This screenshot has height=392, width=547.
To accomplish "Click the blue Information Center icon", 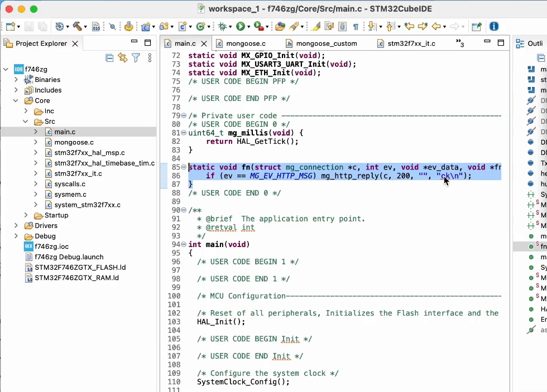I will click(x=494, y=26).
